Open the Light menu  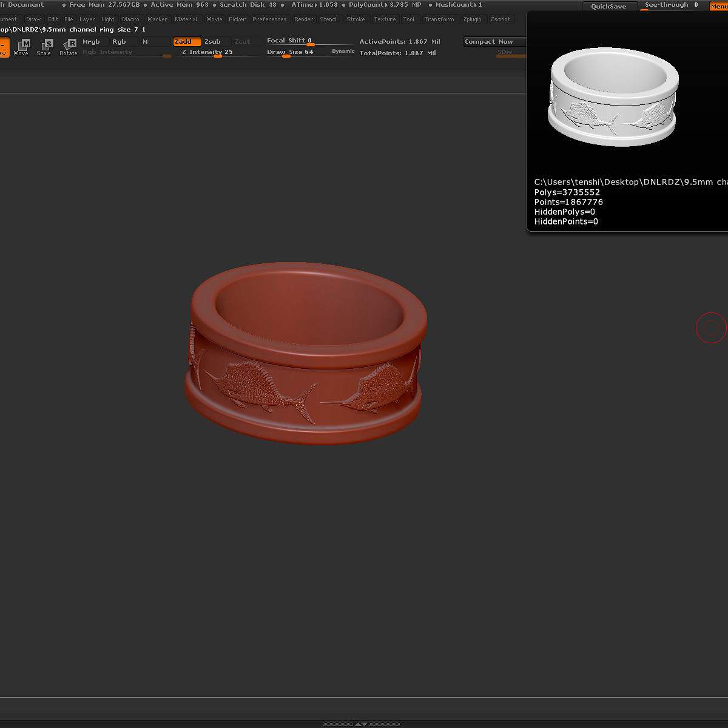point(108,19)
